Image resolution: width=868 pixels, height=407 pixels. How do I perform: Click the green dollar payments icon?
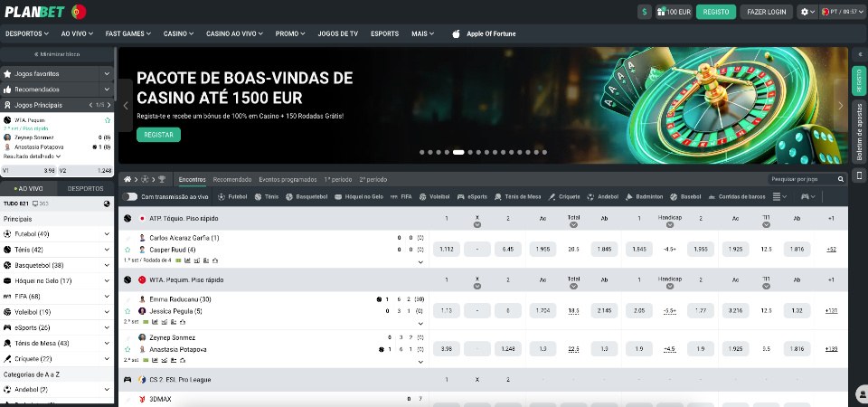pyautogui.click(x=645, y=12)
